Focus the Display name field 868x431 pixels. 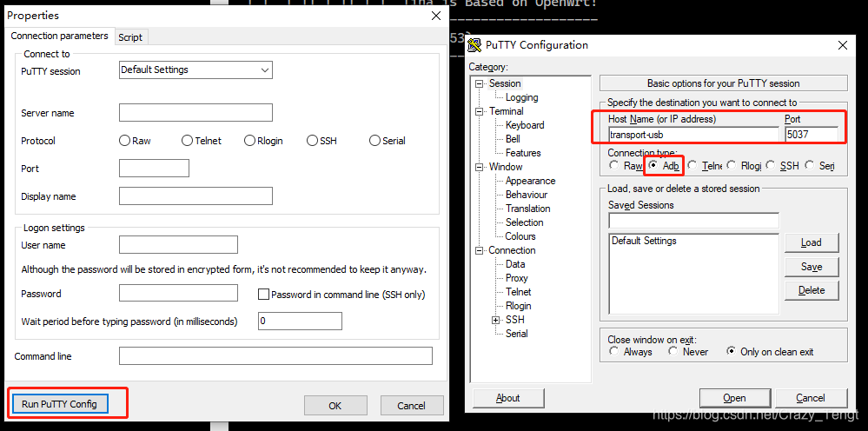[195, 196]
